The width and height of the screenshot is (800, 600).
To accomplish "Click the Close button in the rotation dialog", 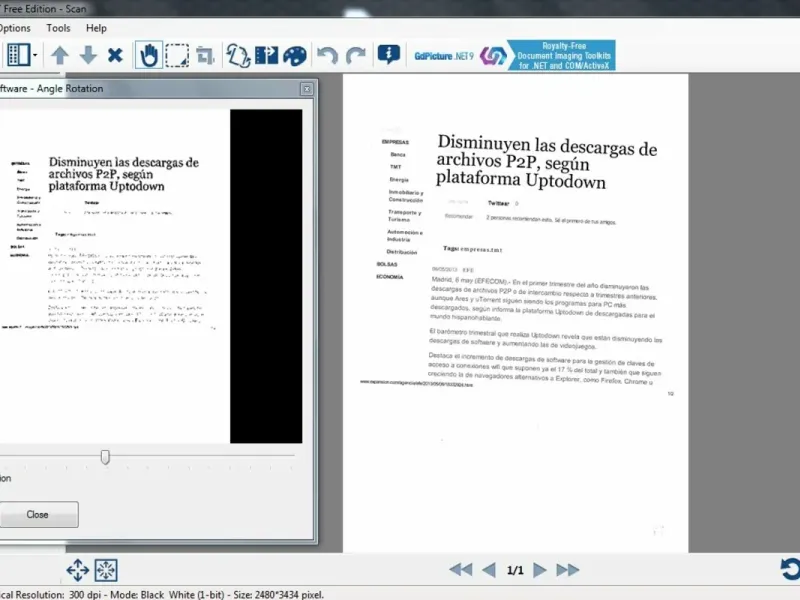I will point(38,514).
